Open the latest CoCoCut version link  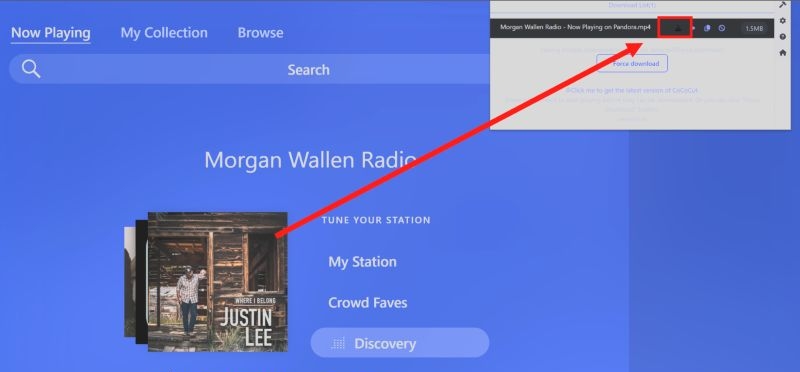(x=632, y=90)
